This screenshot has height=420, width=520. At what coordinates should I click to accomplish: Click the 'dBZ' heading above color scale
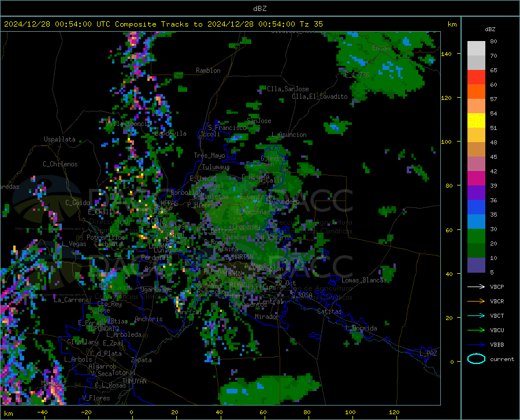490,29
